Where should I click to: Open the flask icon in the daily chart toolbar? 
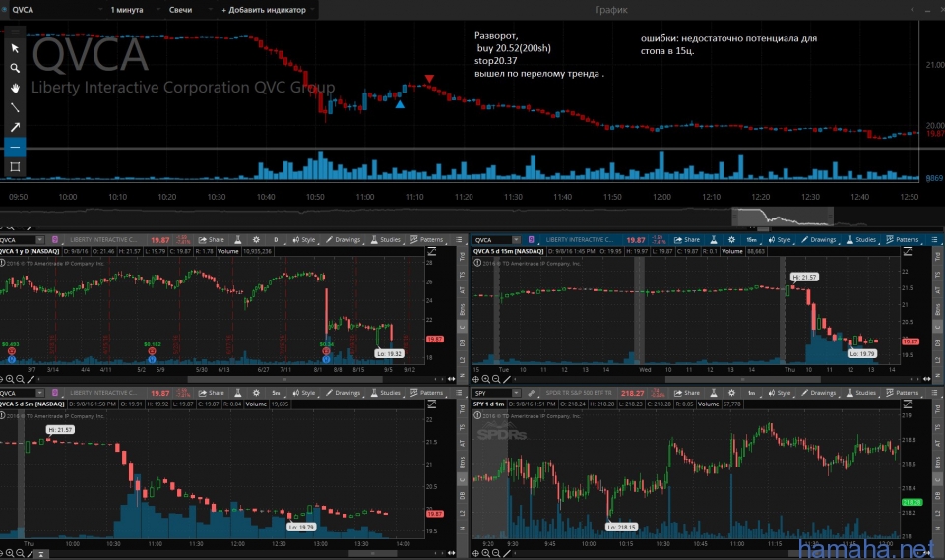coord(238,240)
